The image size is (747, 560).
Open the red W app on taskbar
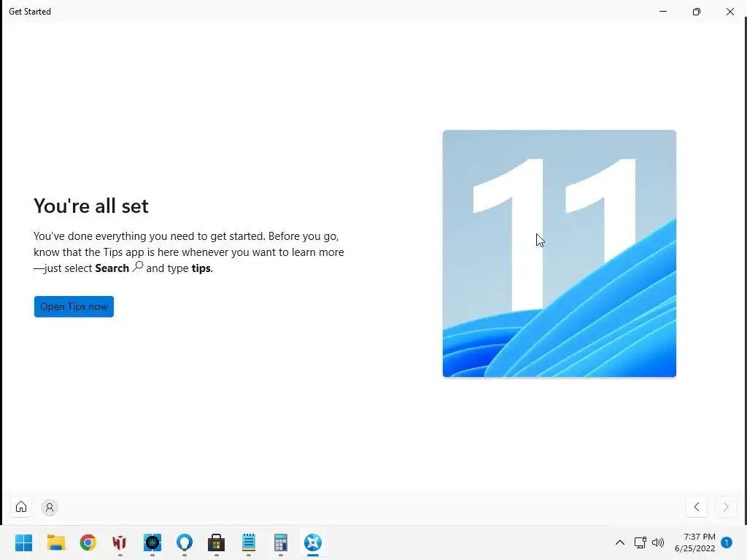120,542
